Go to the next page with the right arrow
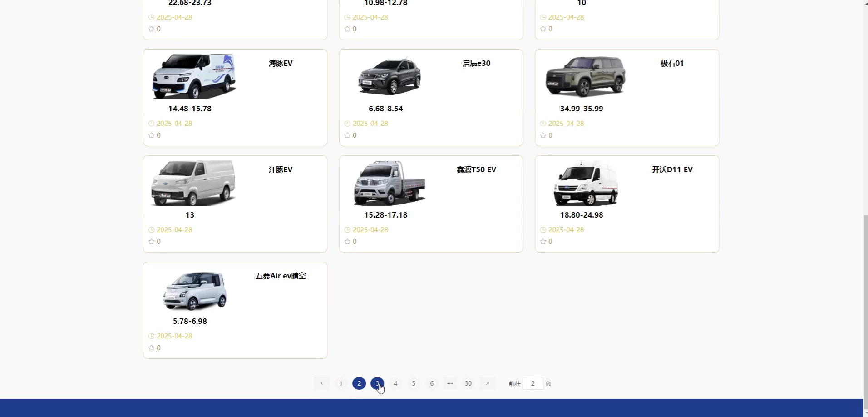 click(x=488, y=383)
